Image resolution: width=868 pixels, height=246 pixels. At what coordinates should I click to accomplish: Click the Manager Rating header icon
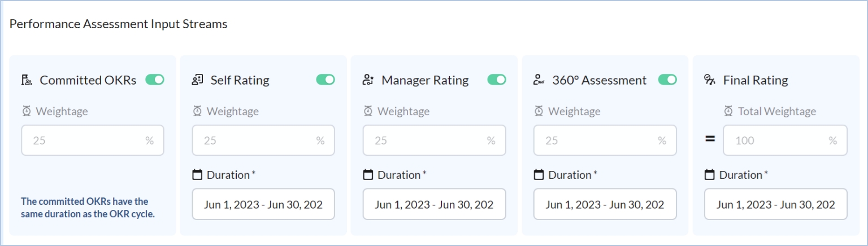tap(368, 80)
